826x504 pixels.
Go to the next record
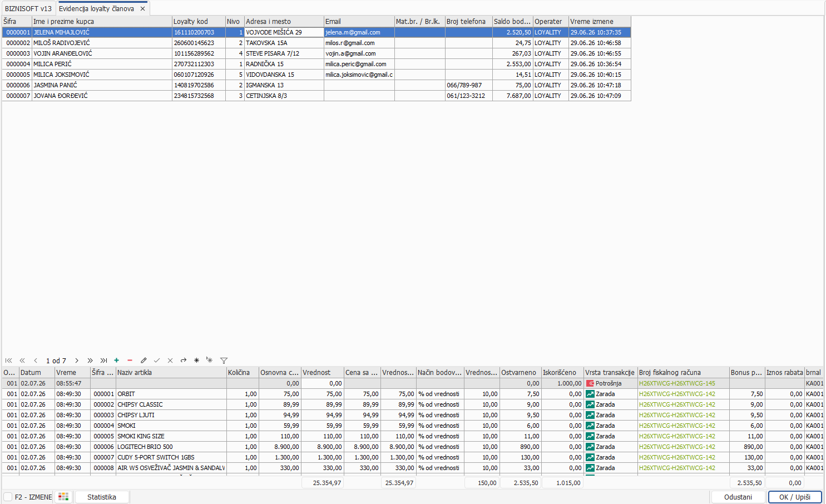pyautogui.click(x=77, y=360)
